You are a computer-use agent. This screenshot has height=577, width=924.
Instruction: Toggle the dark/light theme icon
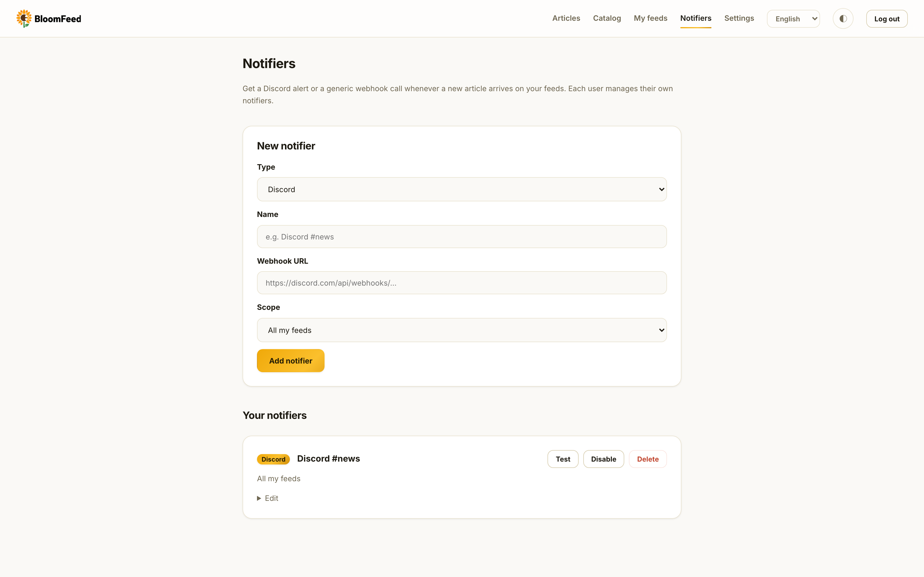click(x=843, y=19)
